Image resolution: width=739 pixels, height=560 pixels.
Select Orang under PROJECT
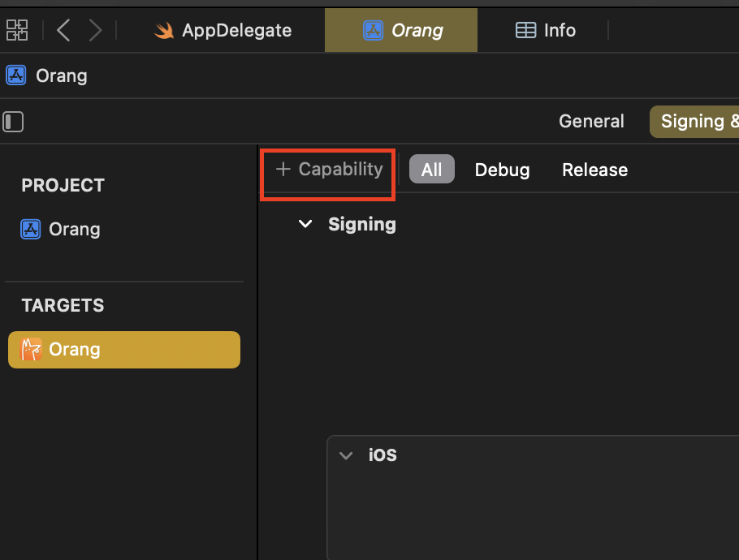pos(60,230)
